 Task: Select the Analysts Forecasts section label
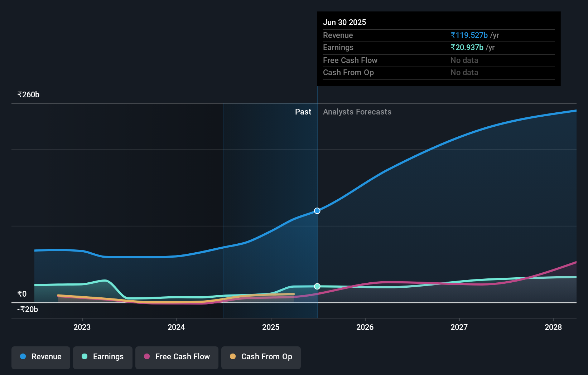(357, 112)
